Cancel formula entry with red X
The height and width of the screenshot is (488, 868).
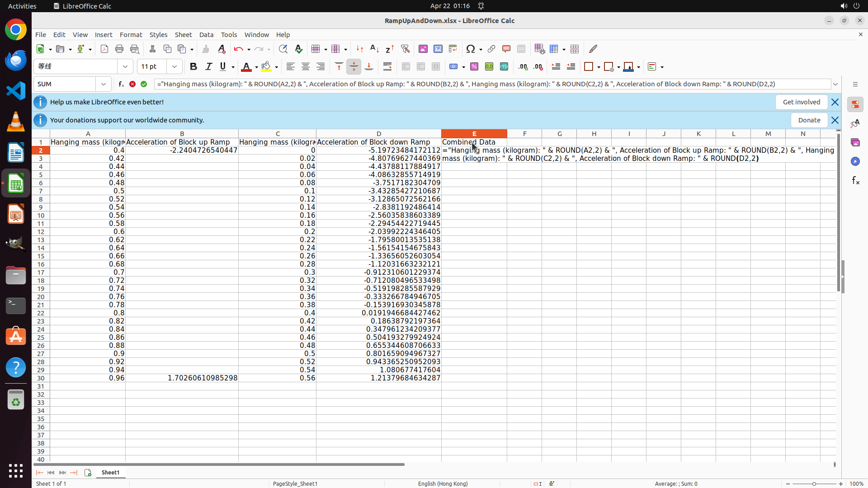[132, 84]
